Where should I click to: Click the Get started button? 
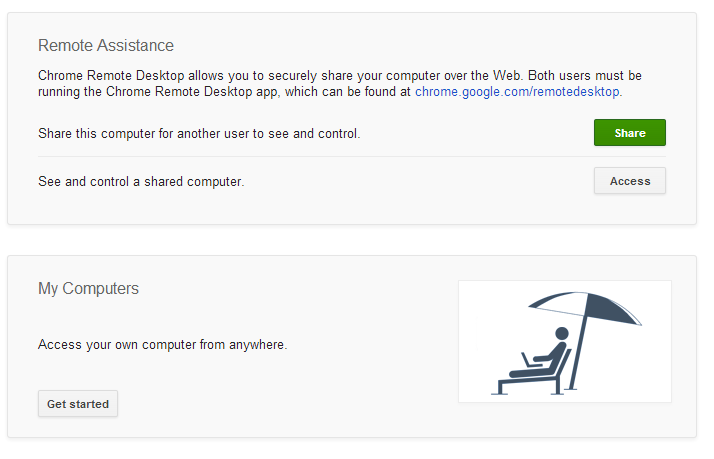(x=78, y=404)
